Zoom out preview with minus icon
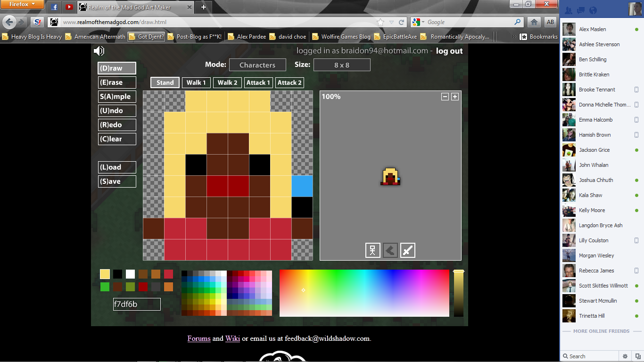Image resolution: width=644 pixels, height=362 pixels. 445,97
